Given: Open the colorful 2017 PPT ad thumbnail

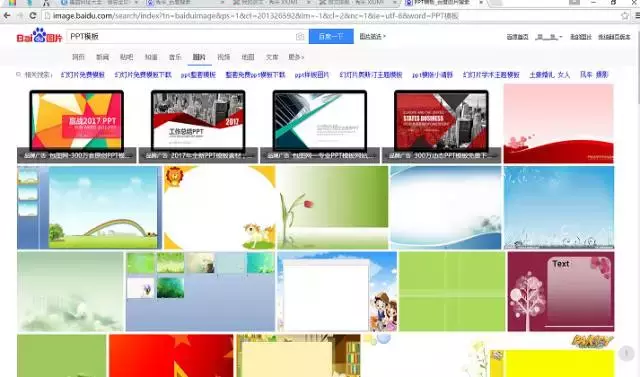Looking at the screenshot, I should pyautogui.click(x=77, y=124).
